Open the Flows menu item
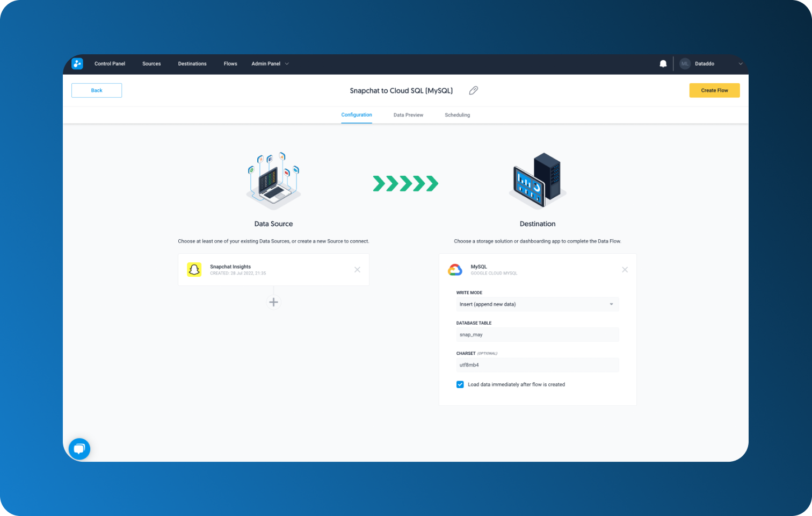 coord(230,63)
